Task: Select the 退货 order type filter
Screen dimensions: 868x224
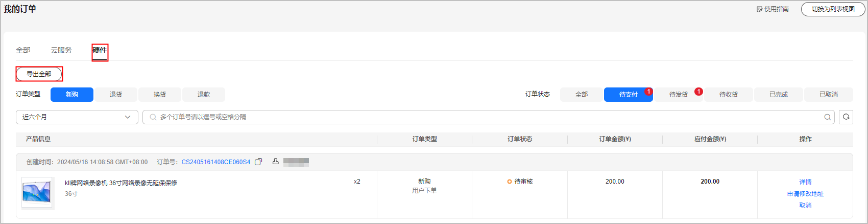Action: (x=116, y=95)
